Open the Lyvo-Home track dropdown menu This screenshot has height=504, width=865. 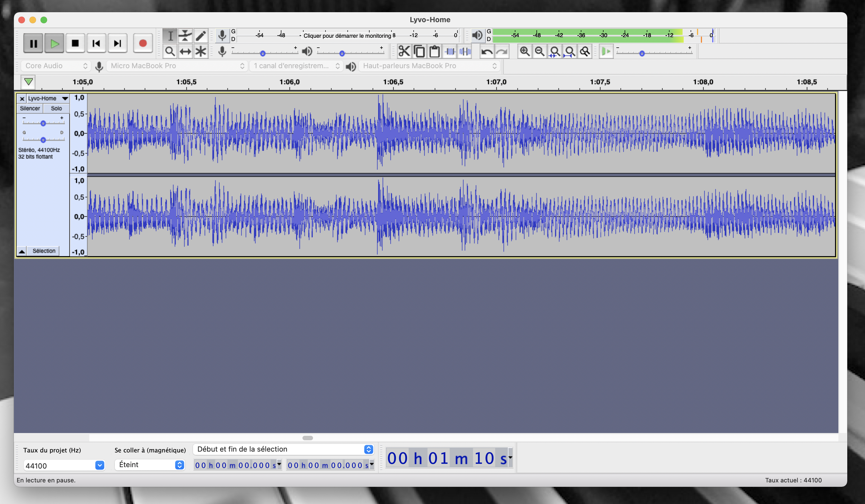(x=48, y=98)
